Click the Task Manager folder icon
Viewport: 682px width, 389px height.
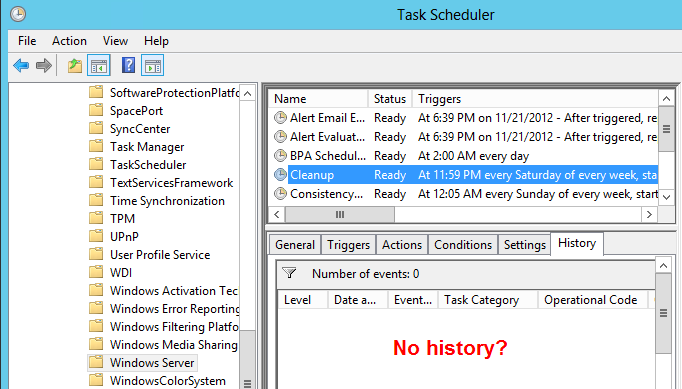(96, 146)
